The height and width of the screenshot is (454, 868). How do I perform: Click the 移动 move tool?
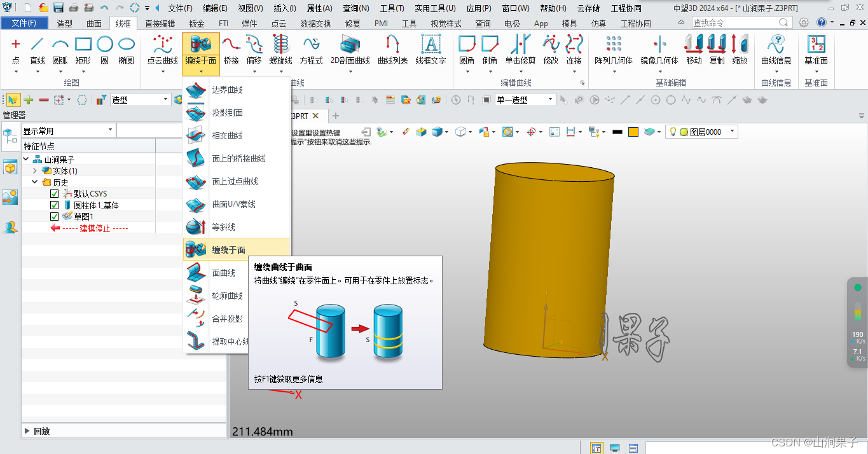tap(694, 50)
